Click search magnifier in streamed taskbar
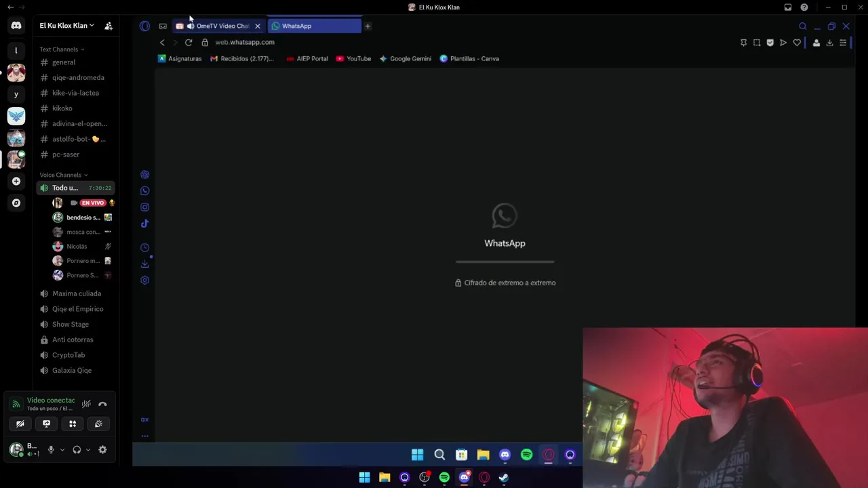Screen dimensions: 868x488 (439, 455)
